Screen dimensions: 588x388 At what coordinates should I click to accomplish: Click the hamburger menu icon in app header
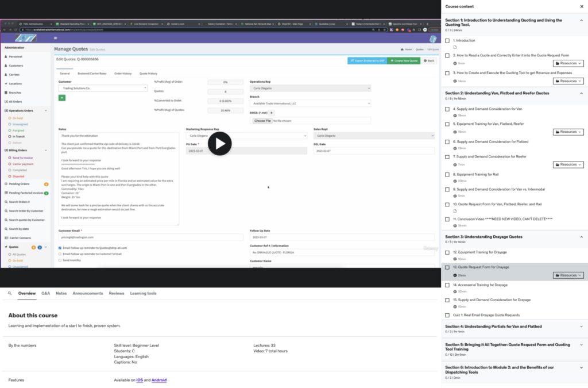(x=55, y=38)
